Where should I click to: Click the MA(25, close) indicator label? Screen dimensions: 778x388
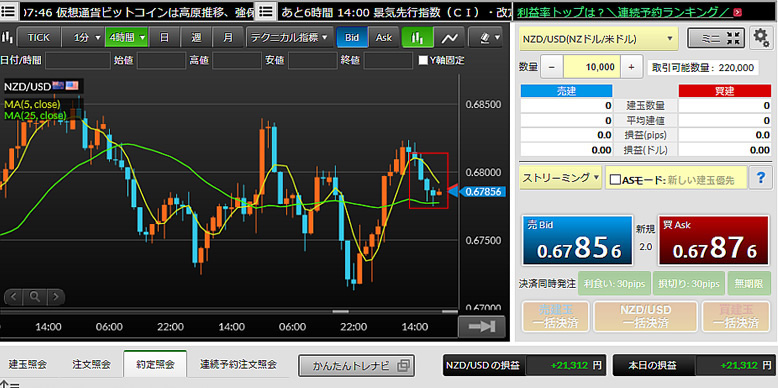point(35,115)
